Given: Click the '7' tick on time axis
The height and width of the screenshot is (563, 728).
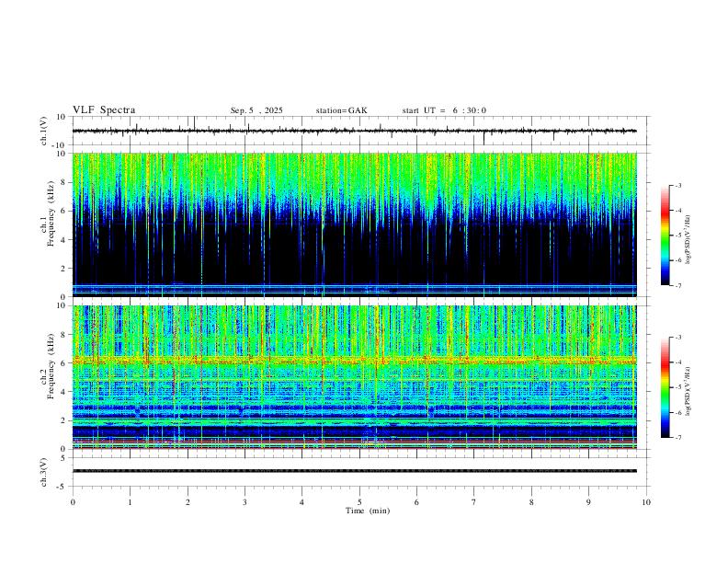Looking at the screenshot, I should 474,502.
